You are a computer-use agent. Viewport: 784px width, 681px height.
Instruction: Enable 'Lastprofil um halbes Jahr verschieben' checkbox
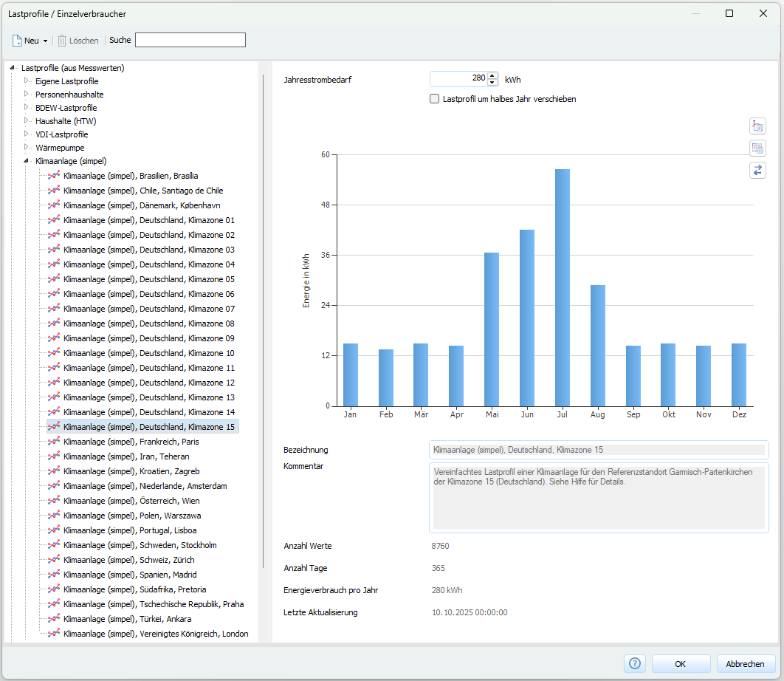coord(435,99)
